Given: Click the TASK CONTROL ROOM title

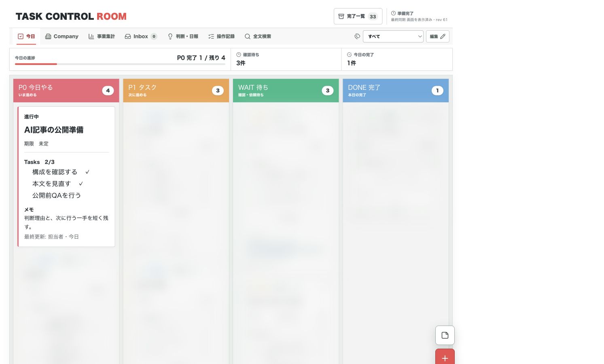Looking at the screenshot, I should coord(71,17).
